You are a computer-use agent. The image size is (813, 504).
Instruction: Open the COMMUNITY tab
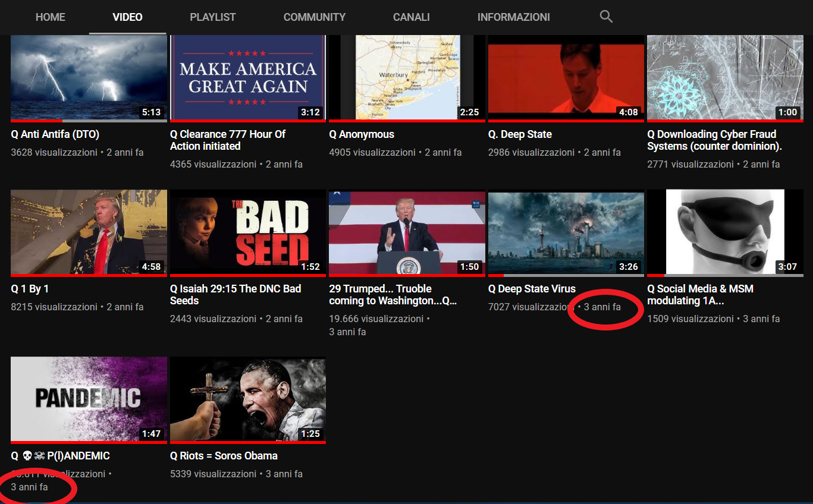point(314,17)
